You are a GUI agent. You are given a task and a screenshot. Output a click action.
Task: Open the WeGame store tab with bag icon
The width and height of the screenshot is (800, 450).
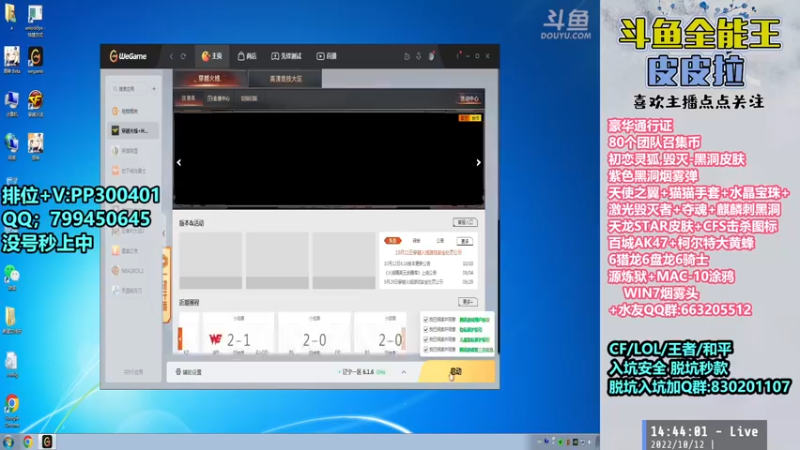point(247,56)
